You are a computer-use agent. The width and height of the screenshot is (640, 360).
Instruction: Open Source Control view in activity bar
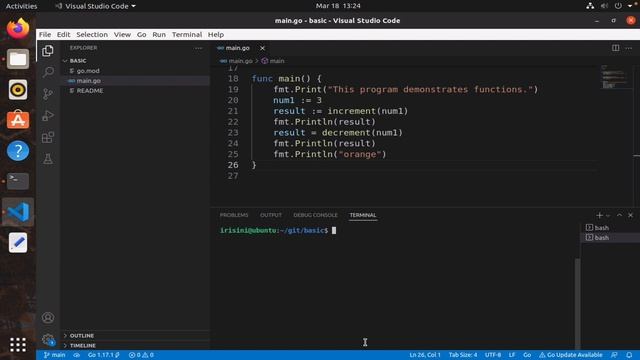pyautogui.click(x=48, y=94)
